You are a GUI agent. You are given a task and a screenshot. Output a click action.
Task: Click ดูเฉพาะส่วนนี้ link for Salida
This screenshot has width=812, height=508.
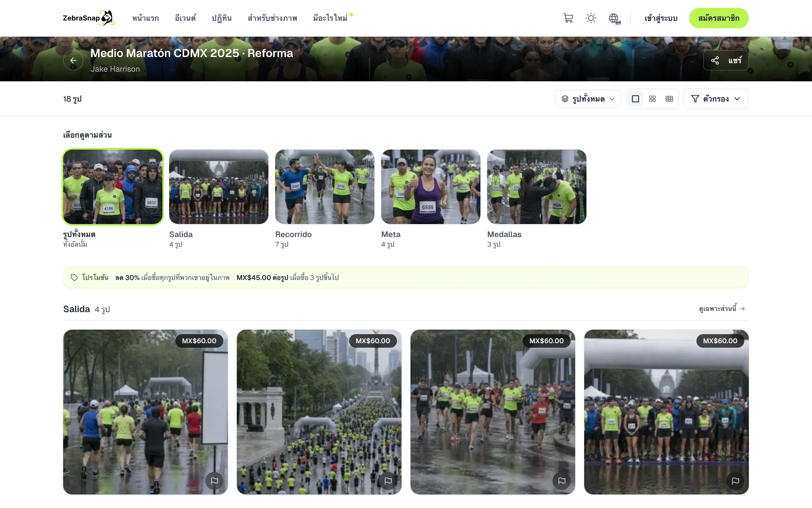pos(722,308)
